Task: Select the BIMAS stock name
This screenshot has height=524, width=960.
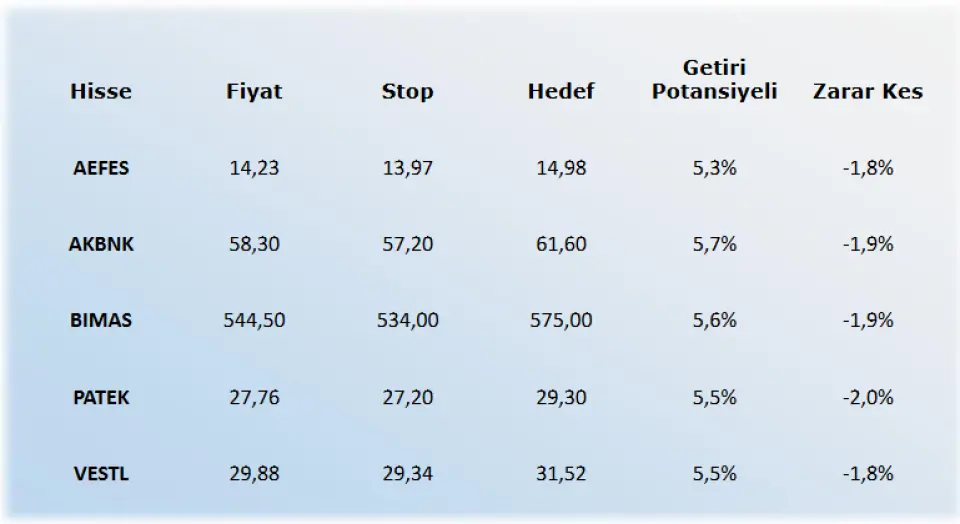Action: pyautogui.click(x=101, y=321)
